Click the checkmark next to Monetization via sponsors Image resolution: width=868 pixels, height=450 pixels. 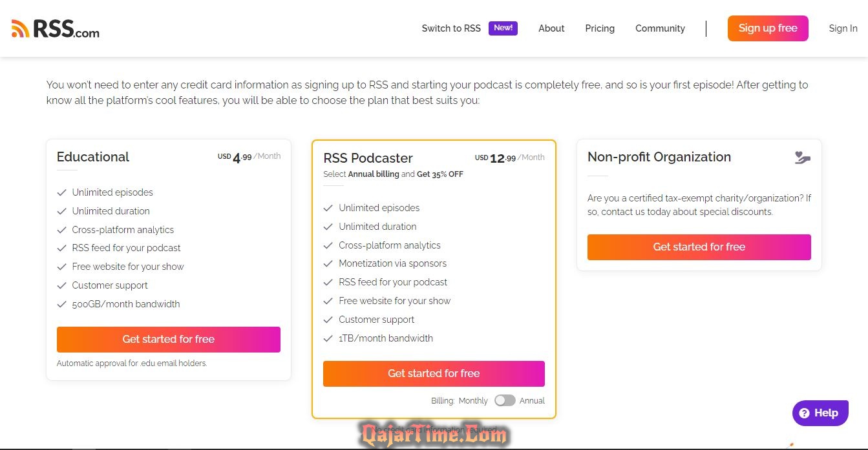point(328,263)
